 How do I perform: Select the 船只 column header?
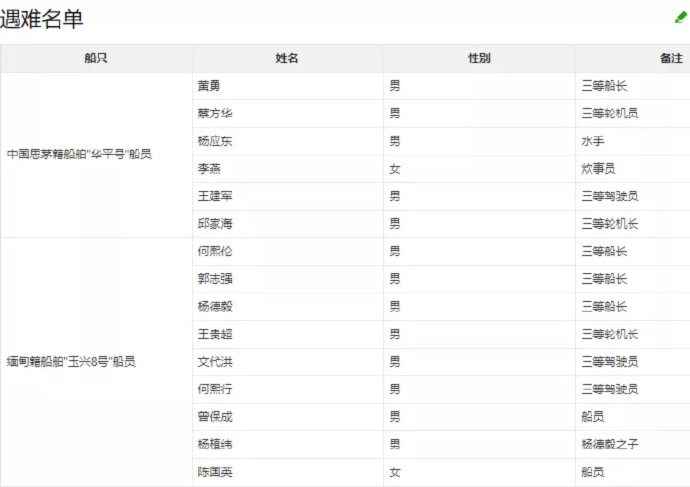[96, 58]
